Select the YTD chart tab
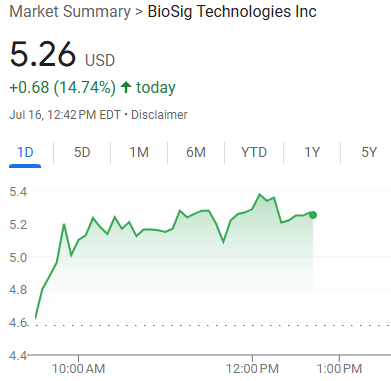This screenshot has width=391, height=381. pos(254,153)
